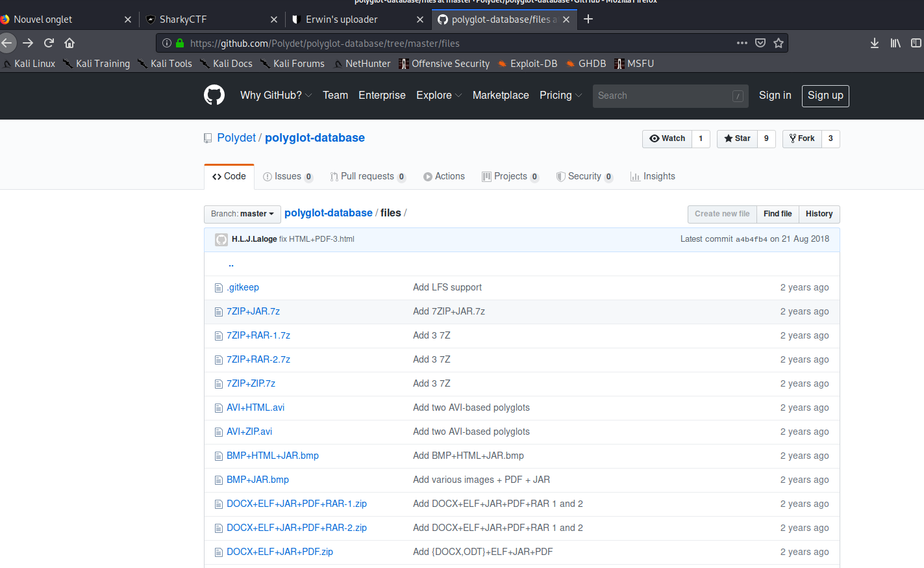Image resolution: width=924 pixels, height=568 pixels.
Task: Open the AVI+HTML.avi file link
Action: 255,407
